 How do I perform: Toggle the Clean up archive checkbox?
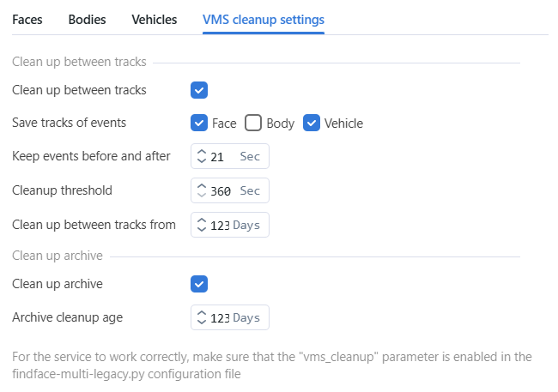(199, 284)
